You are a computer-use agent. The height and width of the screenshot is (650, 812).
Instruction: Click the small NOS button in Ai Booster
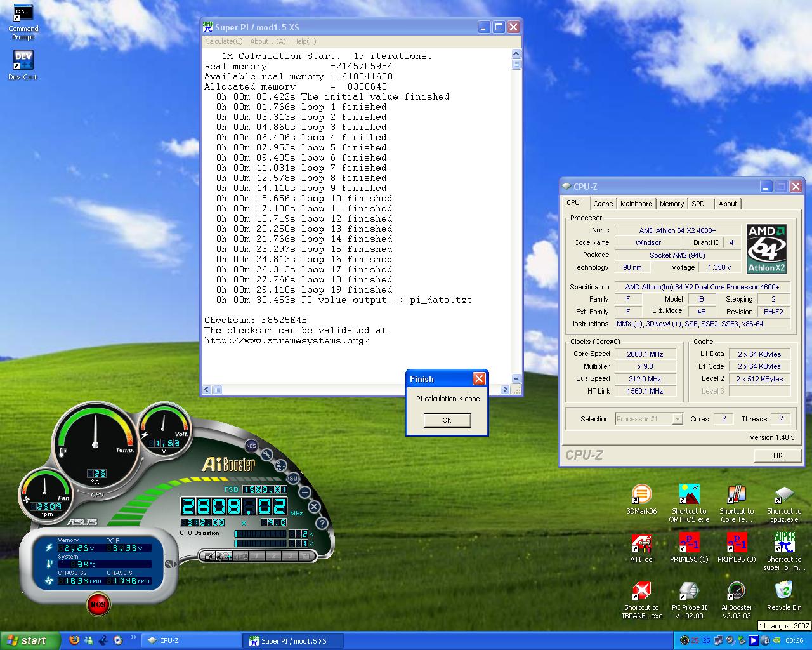pos(251,446)
